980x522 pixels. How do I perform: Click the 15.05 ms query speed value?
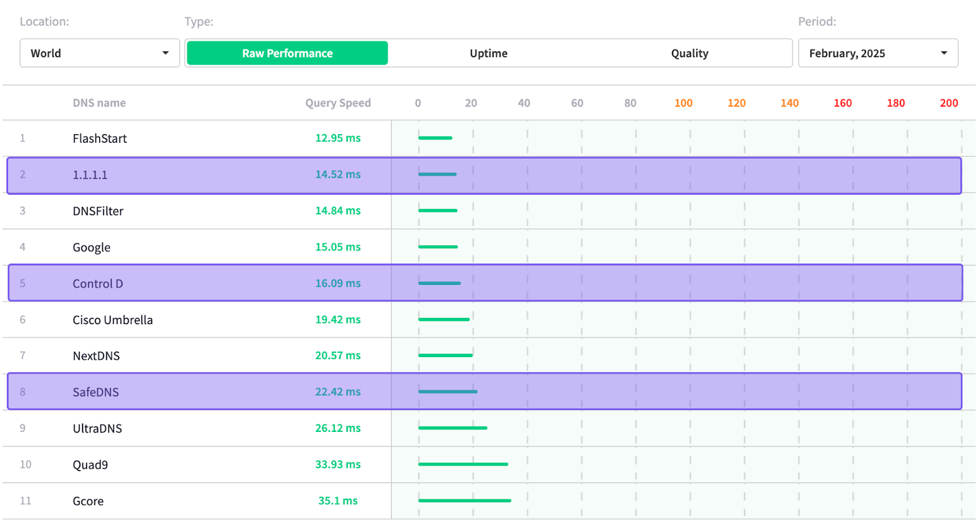(x=338, y=247)
